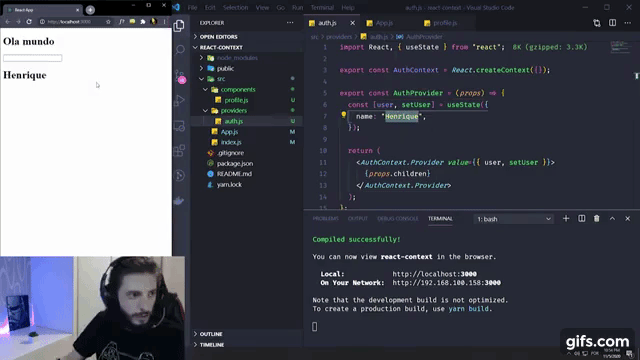The image size is (640, 360).
Task: Reload the browser page
Action: [x=29, y=22]
